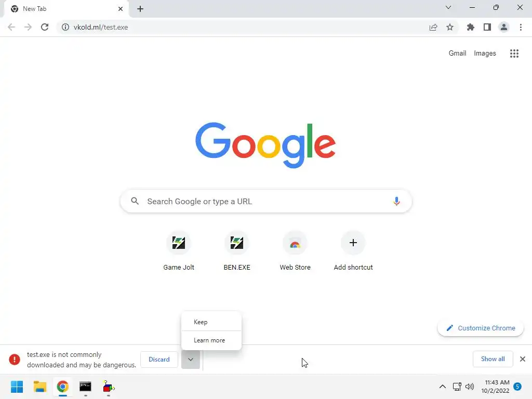
Task: Switch to Chrome in the taskbar
Action: (x=63, y=387)
